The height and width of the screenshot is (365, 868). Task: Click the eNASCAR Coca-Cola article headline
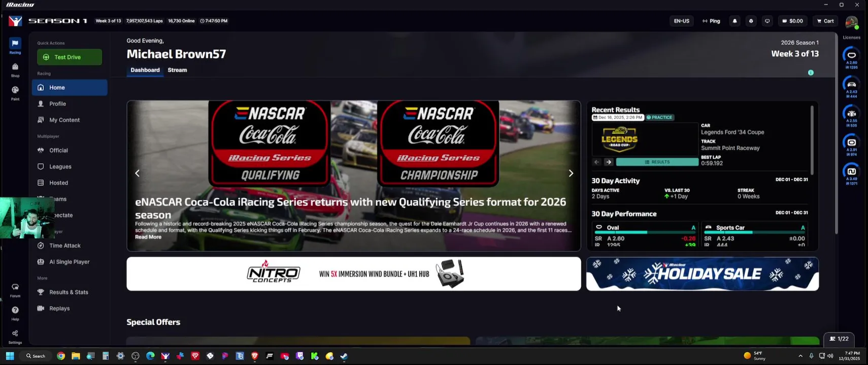coord(350,208)
